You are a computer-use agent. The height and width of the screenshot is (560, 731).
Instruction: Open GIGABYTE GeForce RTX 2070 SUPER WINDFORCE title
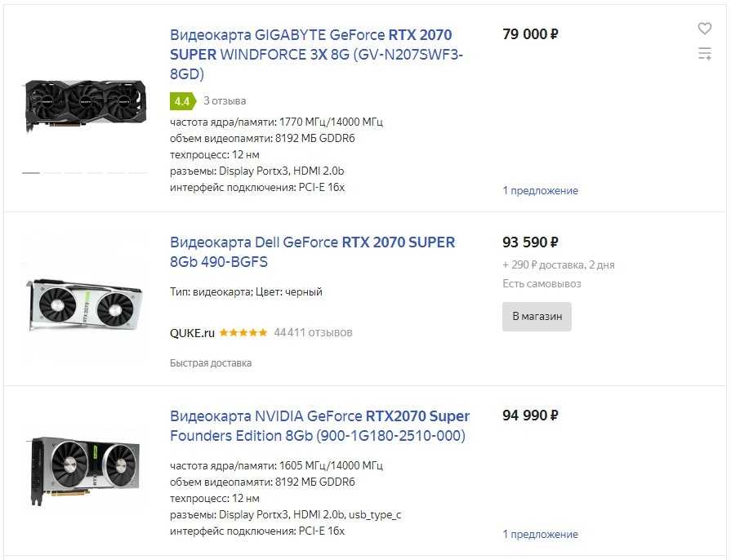tap(310, 54)
